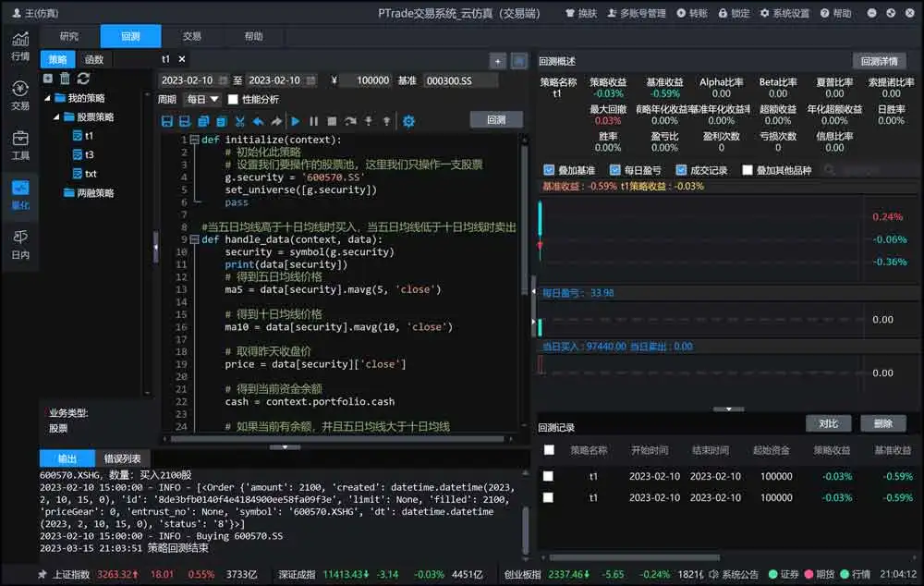This screenshot has height=586, width=924.
Task: Switch to the 交易 top tab
Action: (192, 36)
